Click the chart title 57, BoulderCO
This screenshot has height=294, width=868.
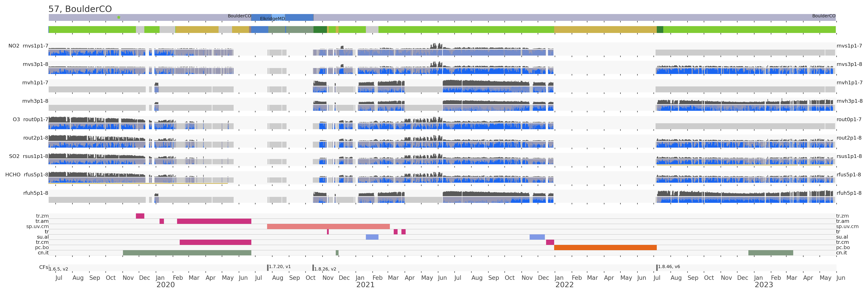click(x=80, y=9)
